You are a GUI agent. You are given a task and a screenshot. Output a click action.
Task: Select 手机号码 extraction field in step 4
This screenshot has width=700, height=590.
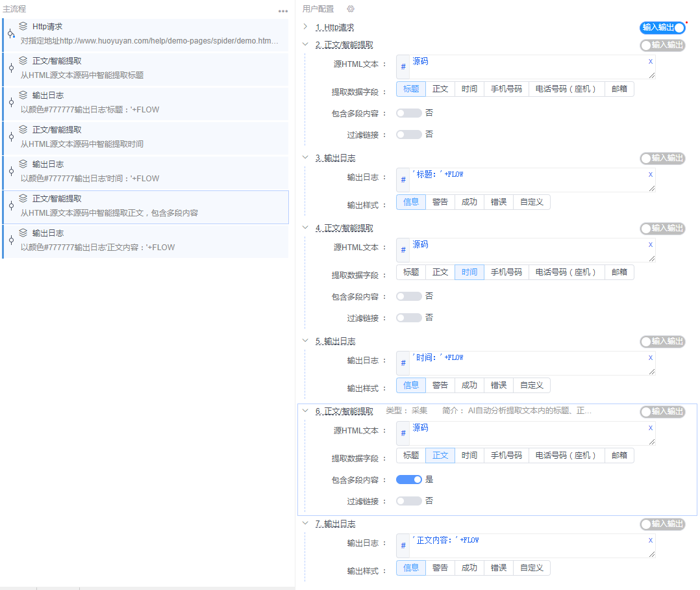[x=506, y=272]
